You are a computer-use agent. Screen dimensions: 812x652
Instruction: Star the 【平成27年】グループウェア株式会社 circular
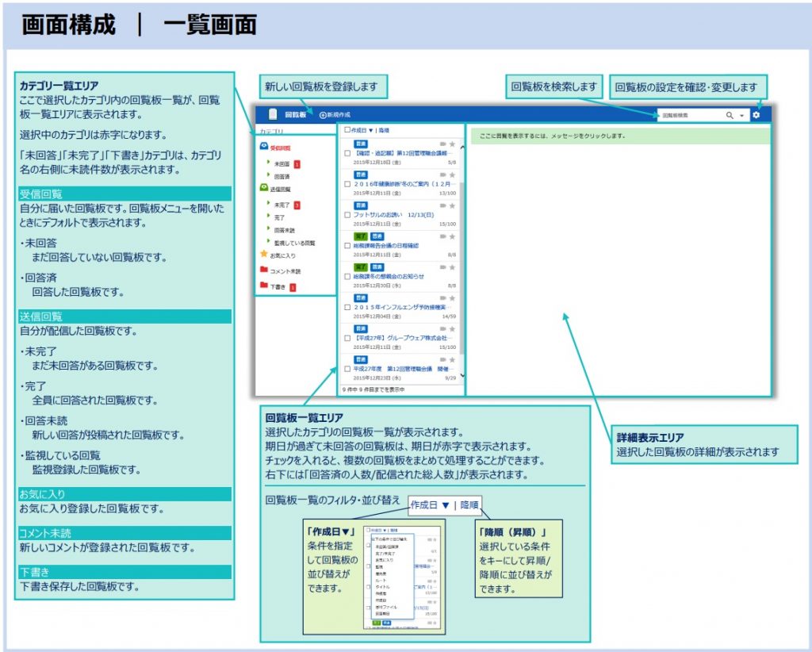click(x=452, y=329)
